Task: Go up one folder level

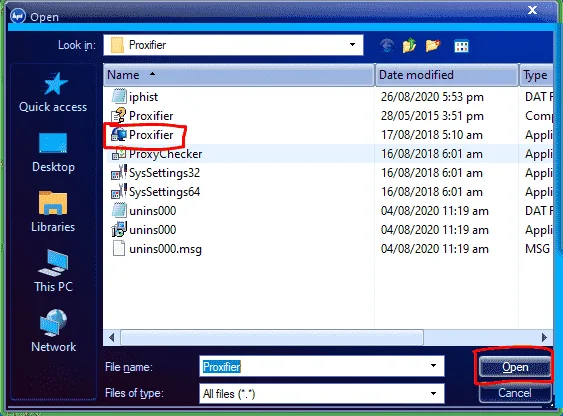Action: click(409, 46)
